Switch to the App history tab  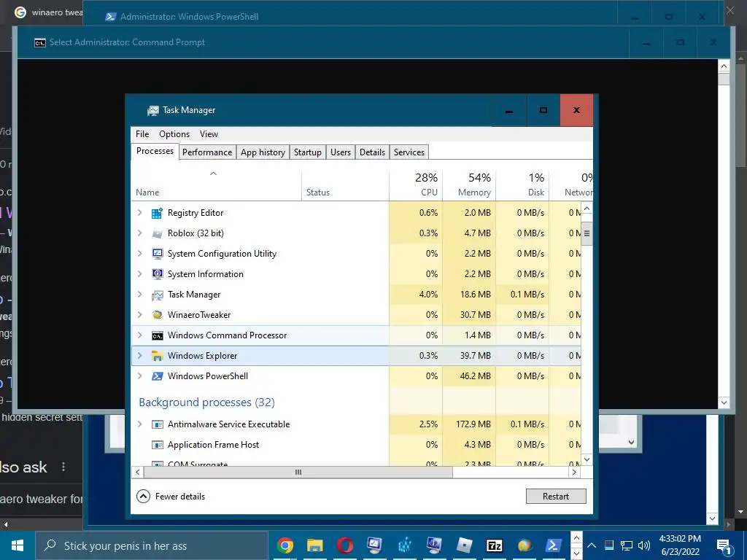263,152
